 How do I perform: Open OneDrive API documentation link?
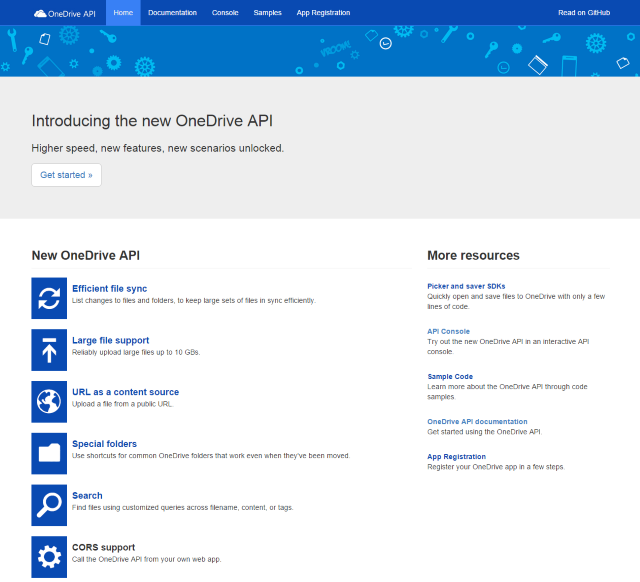(x=477, y=422)
